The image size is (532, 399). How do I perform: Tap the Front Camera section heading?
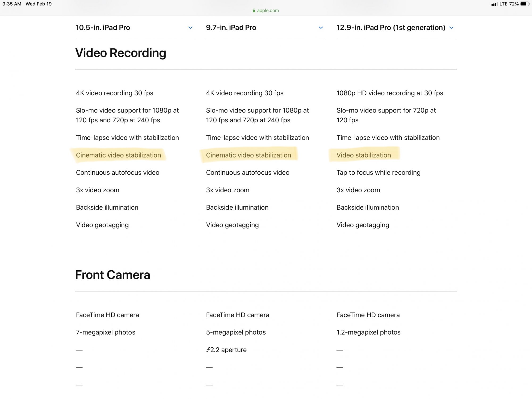tap(113, 275)
